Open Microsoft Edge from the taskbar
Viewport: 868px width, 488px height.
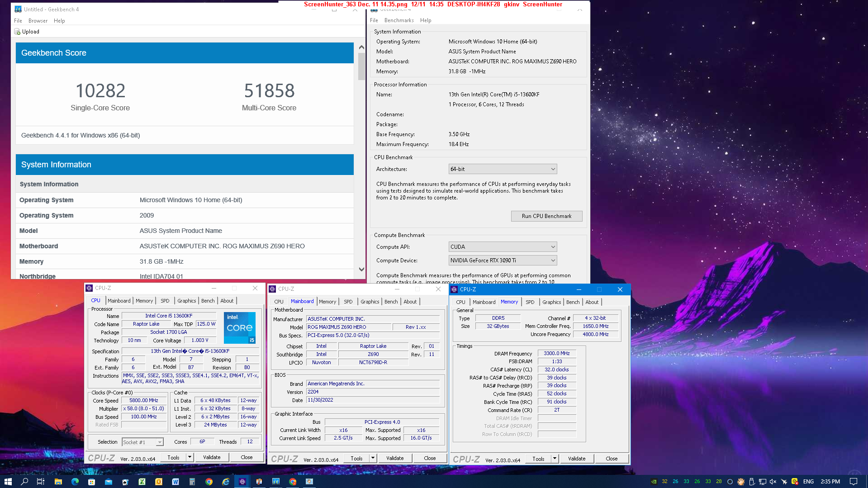[x=75, y=482]
